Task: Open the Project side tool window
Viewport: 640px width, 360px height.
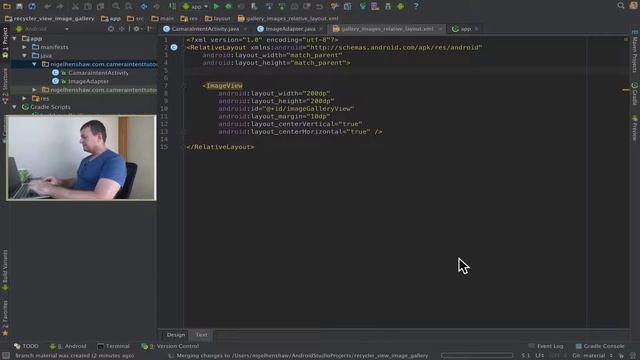Action: [5, 43]
